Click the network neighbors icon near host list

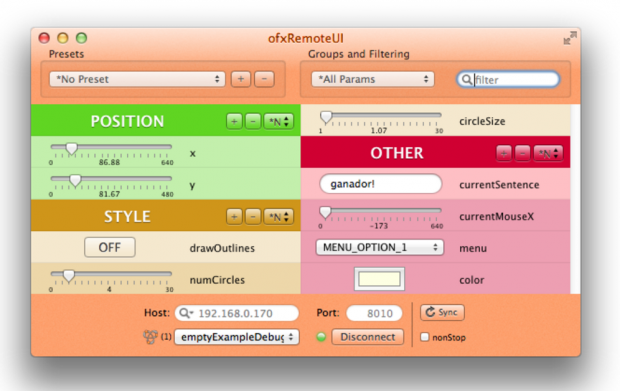pyautogui.click(x=150, y=337)
